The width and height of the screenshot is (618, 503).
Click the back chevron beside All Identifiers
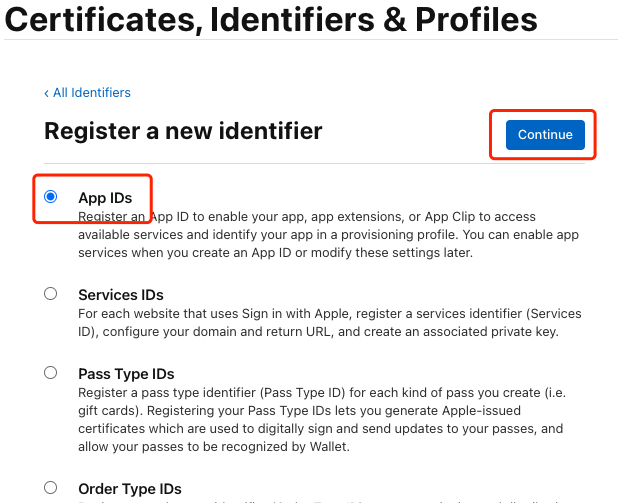(x=46, y=93)
